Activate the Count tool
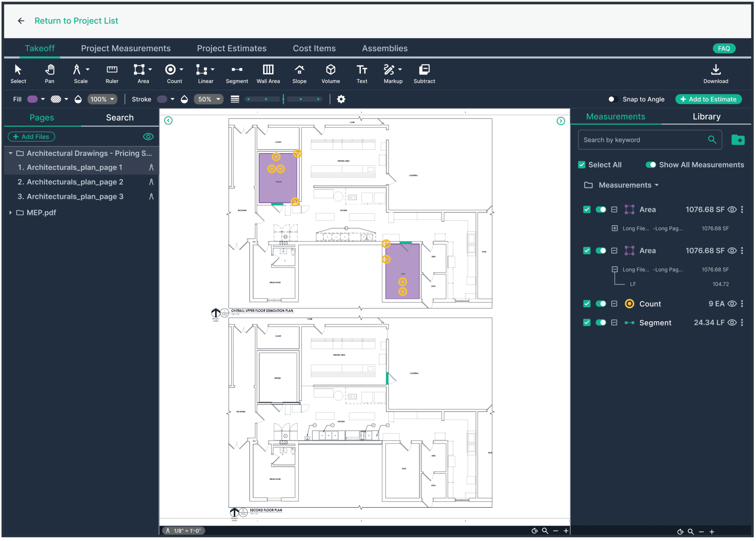This screenshot has width=756, height=541. 171,73
